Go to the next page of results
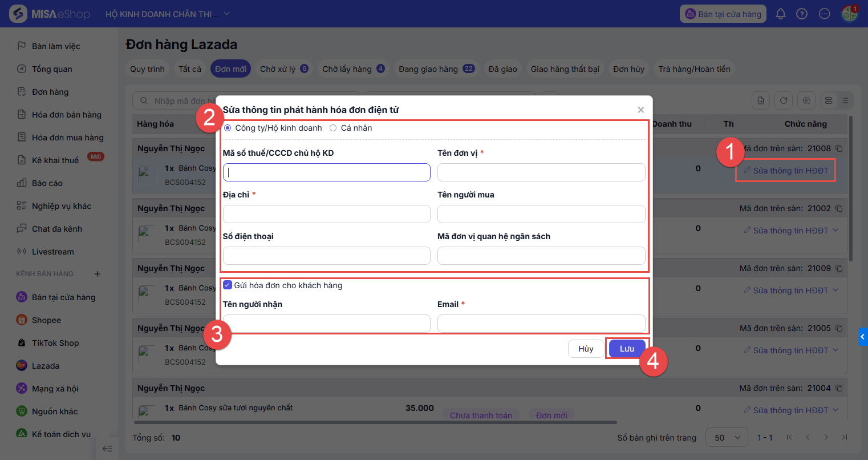Image resolution: width=868 pixels, height=460 pixels. (x=826, y=437)
